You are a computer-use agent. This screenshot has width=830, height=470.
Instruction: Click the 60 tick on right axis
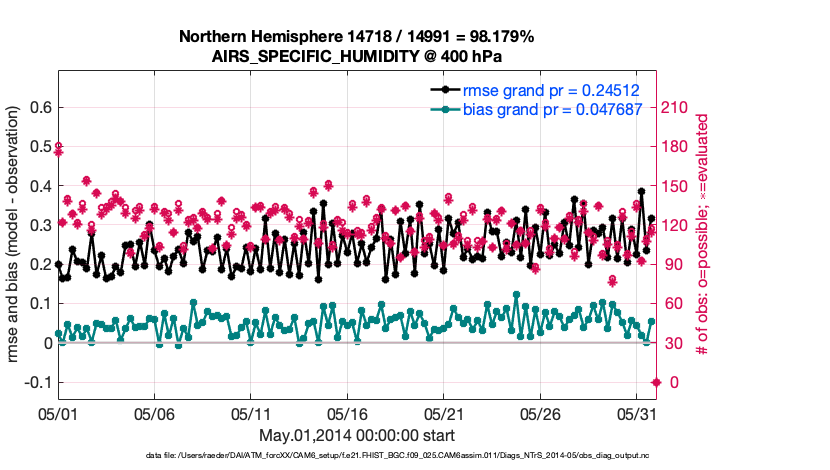tap(672, 304)
